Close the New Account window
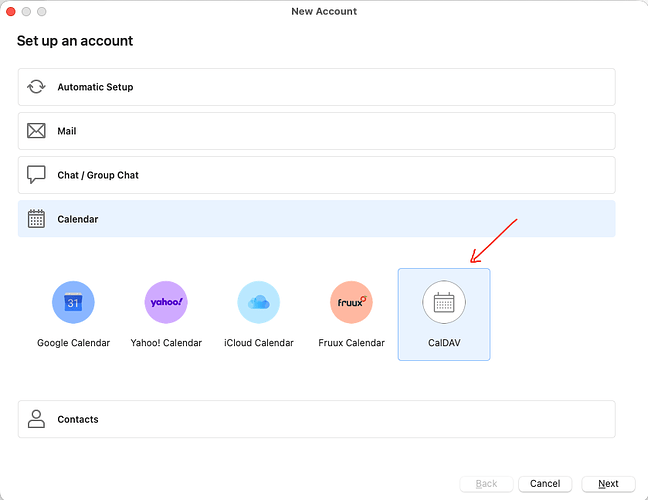 [x=11, y=12]
